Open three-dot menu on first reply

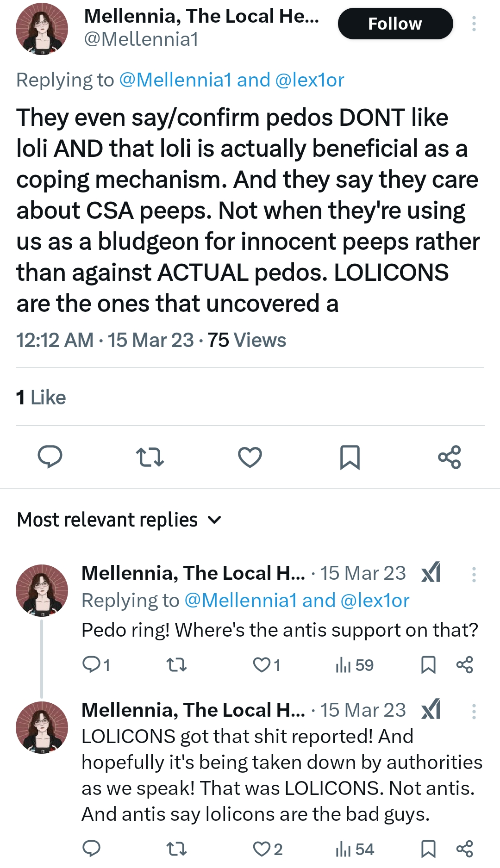pyautogui.click(x=474, y=574)
